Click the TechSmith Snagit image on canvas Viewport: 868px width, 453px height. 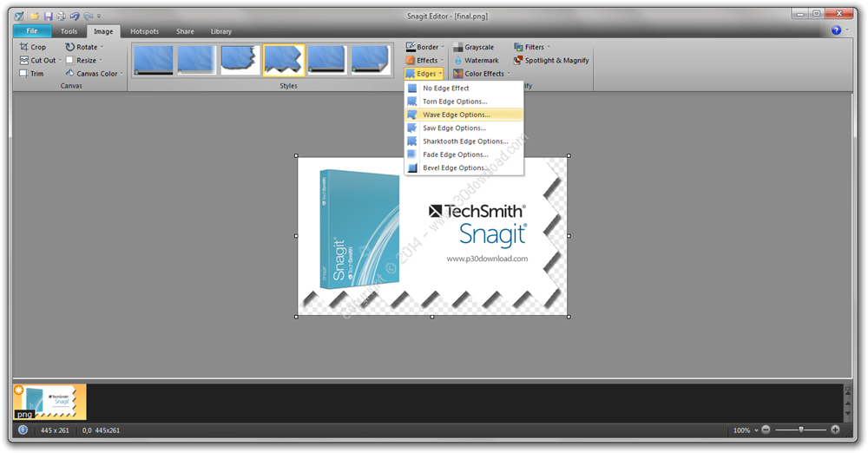432,236
